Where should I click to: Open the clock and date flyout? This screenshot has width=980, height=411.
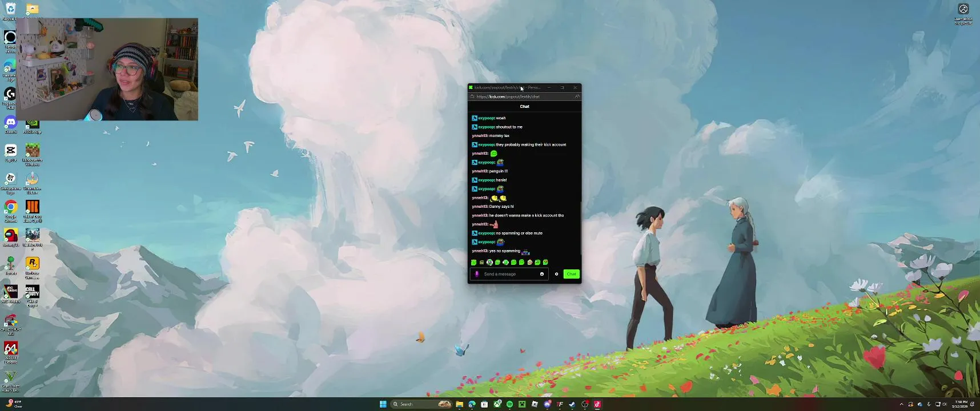961,404
